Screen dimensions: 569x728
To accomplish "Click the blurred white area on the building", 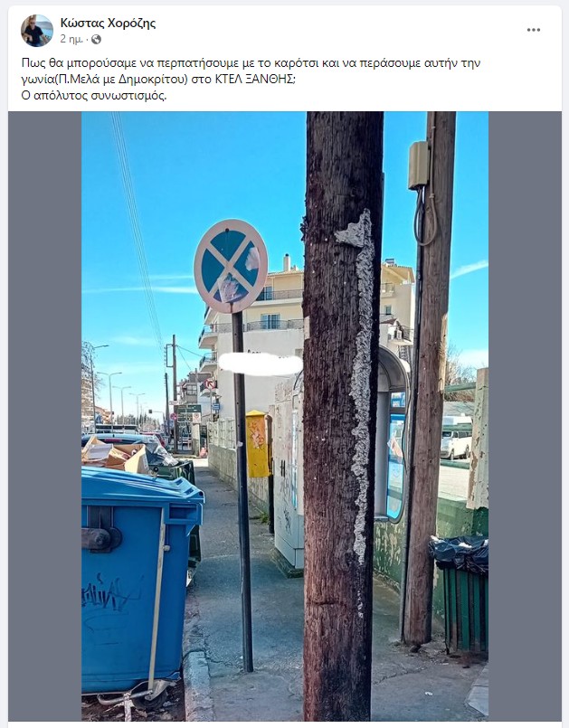I will [261, 364].
